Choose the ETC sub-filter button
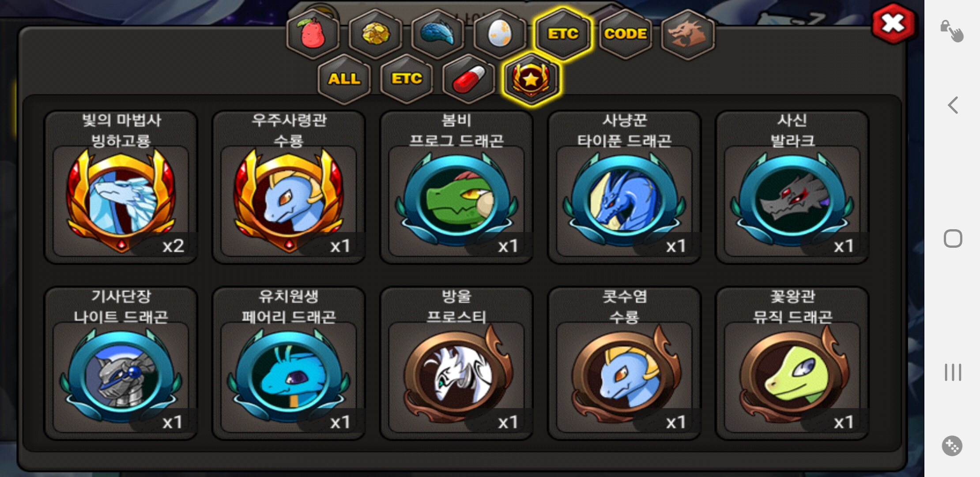Viewport: 980px width, 477px height. coord(407,79)
